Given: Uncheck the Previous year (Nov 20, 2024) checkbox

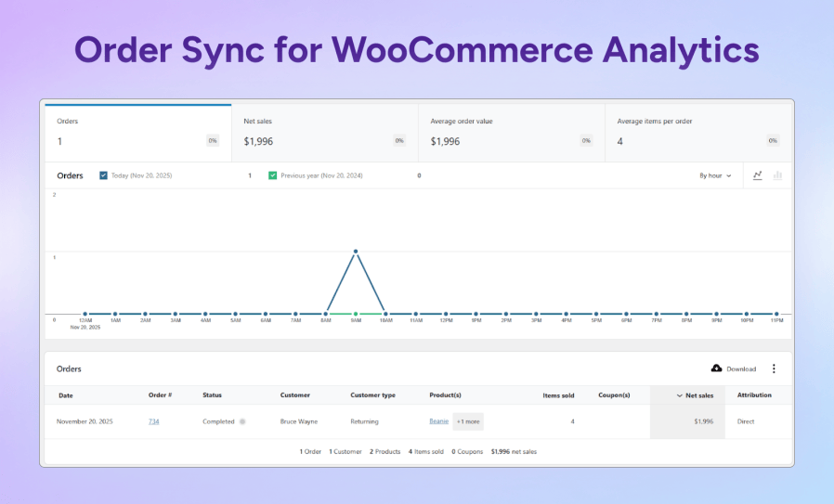Looking at the screenshot, I should tap(272, 175).
